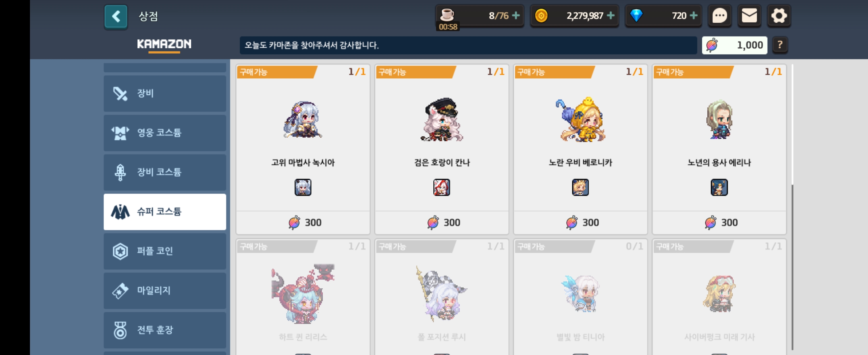Open the 전투 훈장 shop category
The image size is (868, 355).
tap(165, 330)
